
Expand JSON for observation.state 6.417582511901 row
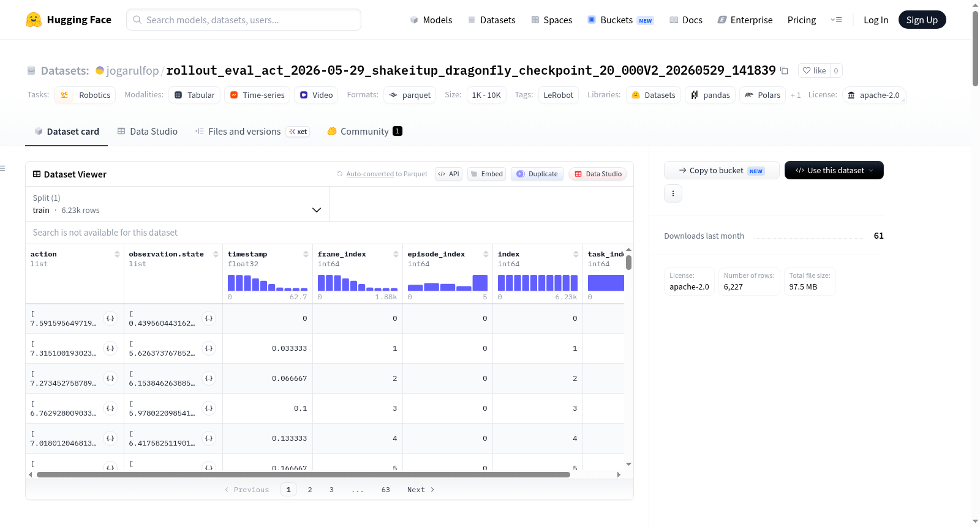(x=209, y=438)
